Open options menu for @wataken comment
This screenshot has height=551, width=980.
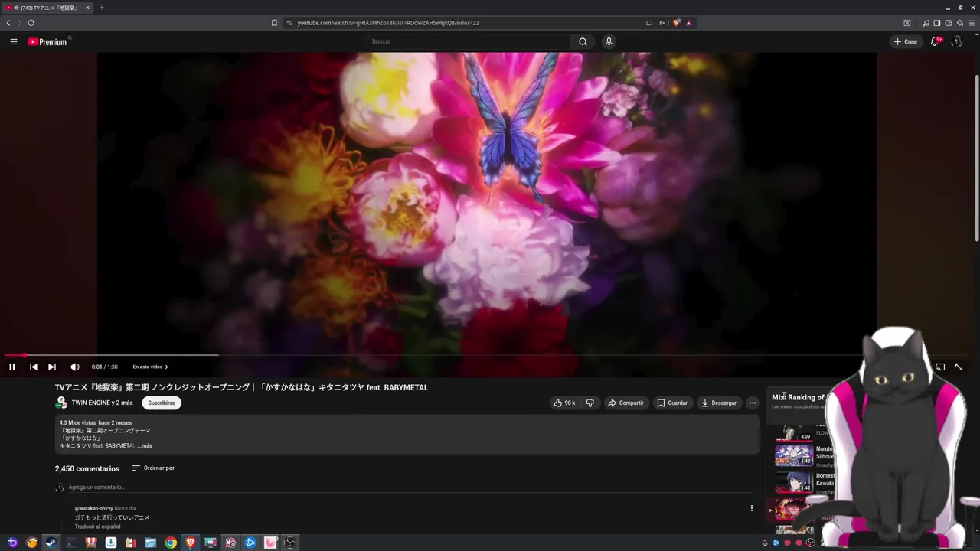click(751, 508)
